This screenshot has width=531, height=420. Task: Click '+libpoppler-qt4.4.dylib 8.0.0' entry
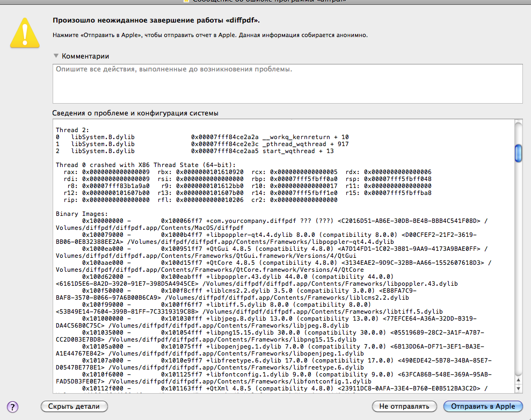tap(260, 235)
